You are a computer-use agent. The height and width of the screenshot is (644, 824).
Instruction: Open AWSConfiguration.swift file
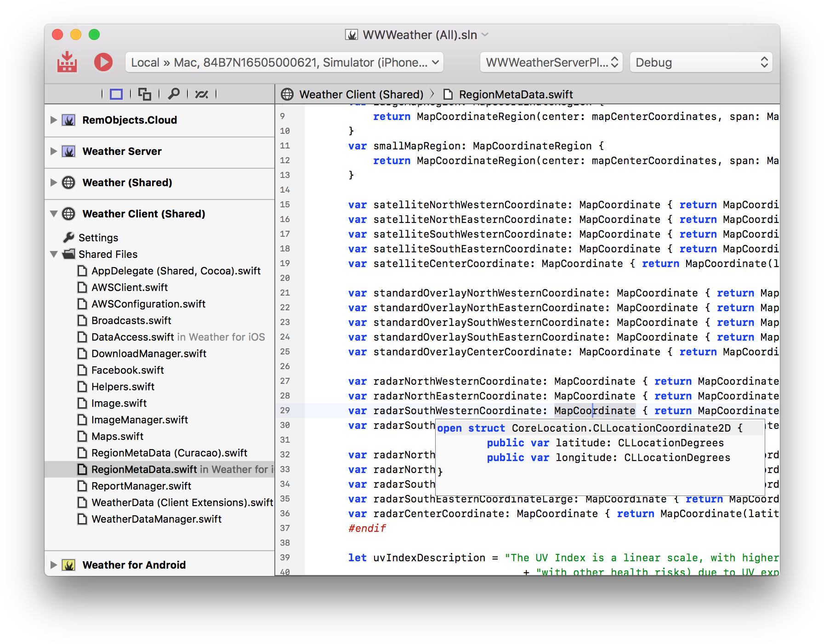148,304
